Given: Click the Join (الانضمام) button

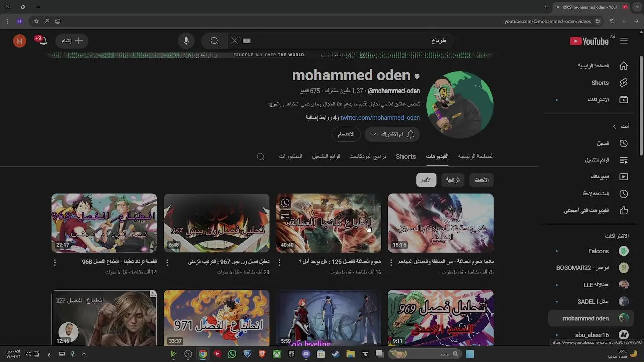Looking at the screenshot, I should coord(346,134).
